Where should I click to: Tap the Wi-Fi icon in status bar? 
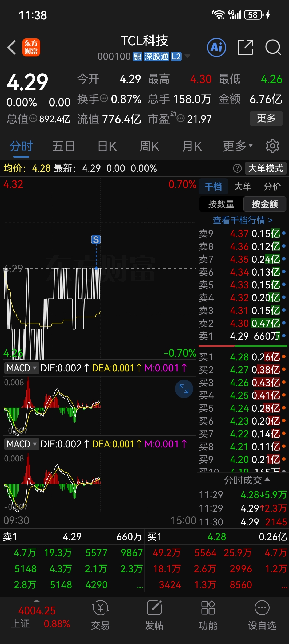pyautogui.click(x=218, y=15)
